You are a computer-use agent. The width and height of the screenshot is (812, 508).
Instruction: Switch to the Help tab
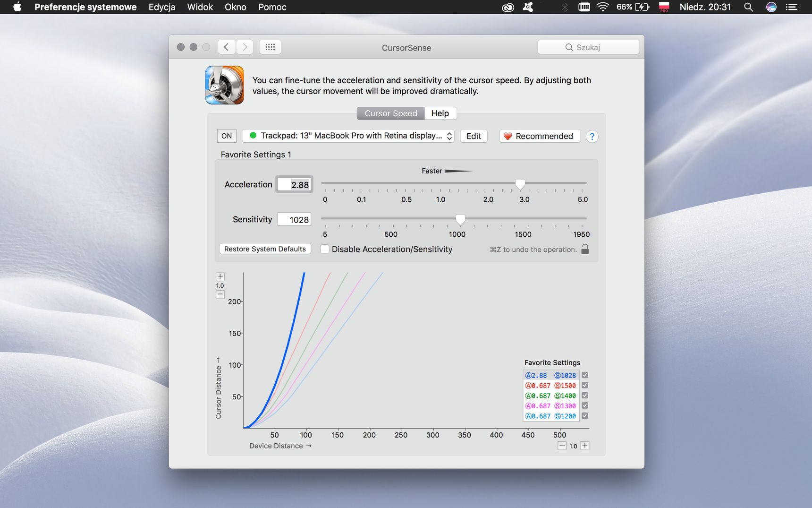point(440,113)
